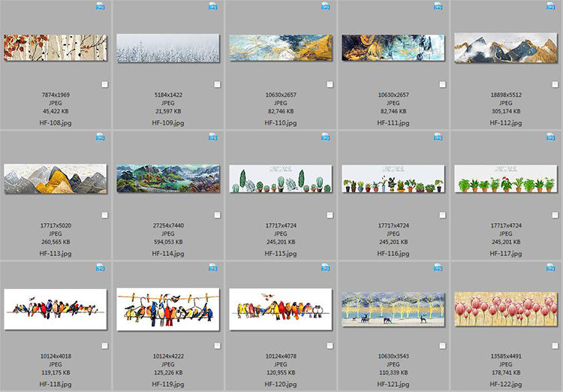Enable the checkbox for HF-121.jpg

(442, 346)
